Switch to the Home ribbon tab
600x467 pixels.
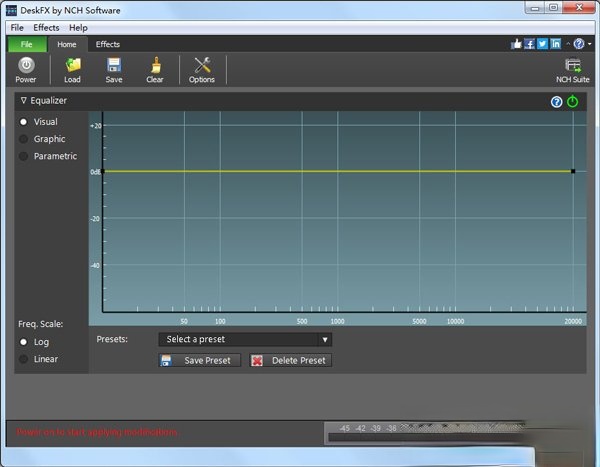tap(67, 44)
